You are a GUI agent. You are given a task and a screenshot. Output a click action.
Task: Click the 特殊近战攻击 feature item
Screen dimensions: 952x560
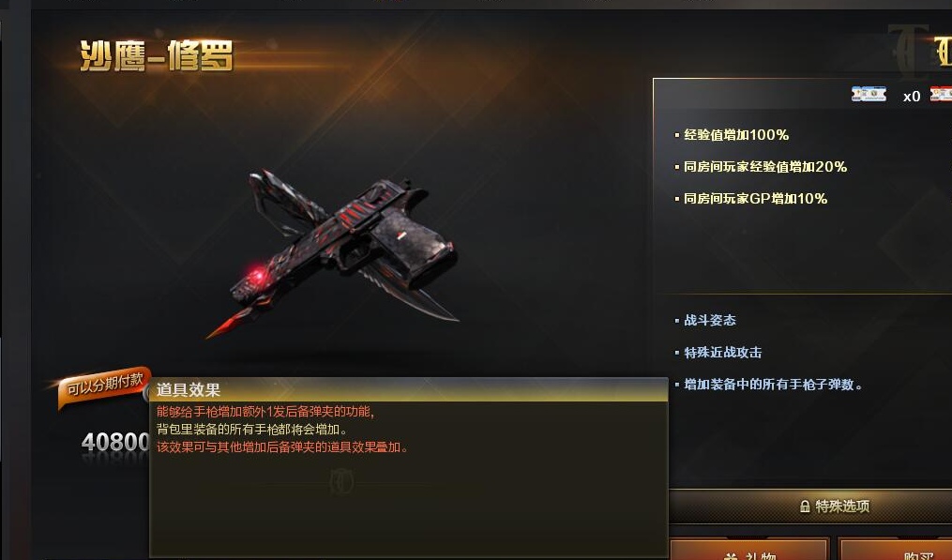(x=722, y=353)
